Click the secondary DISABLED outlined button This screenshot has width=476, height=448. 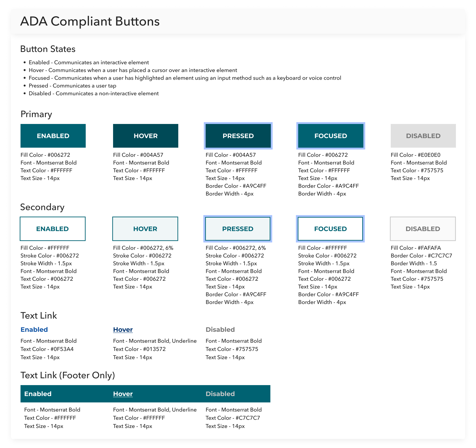pyautogui.click(x=423, y=229)
